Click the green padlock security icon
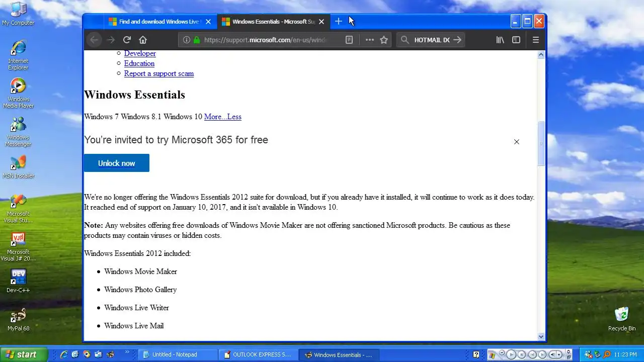644x362 pixels. pyautogui.click(x=196, y=40)
